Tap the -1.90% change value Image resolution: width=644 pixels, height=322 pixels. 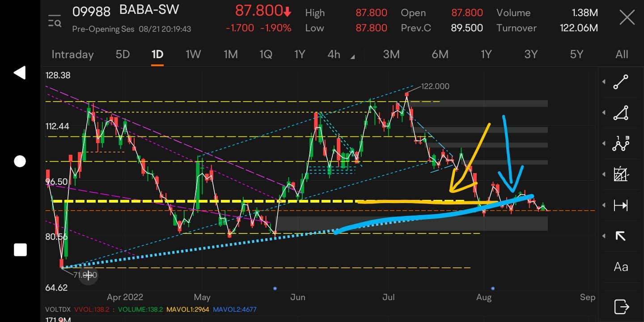coord(275,28)
